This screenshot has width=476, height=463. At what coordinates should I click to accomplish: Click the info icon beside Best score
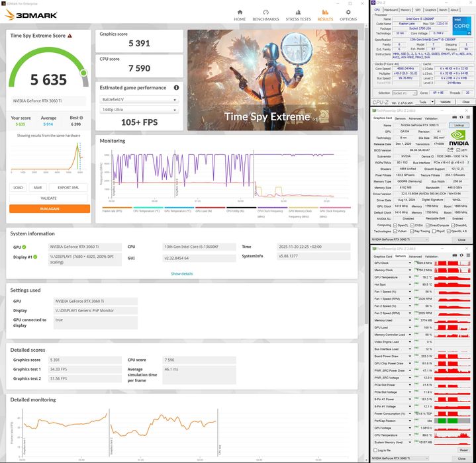tap(81, 118)
